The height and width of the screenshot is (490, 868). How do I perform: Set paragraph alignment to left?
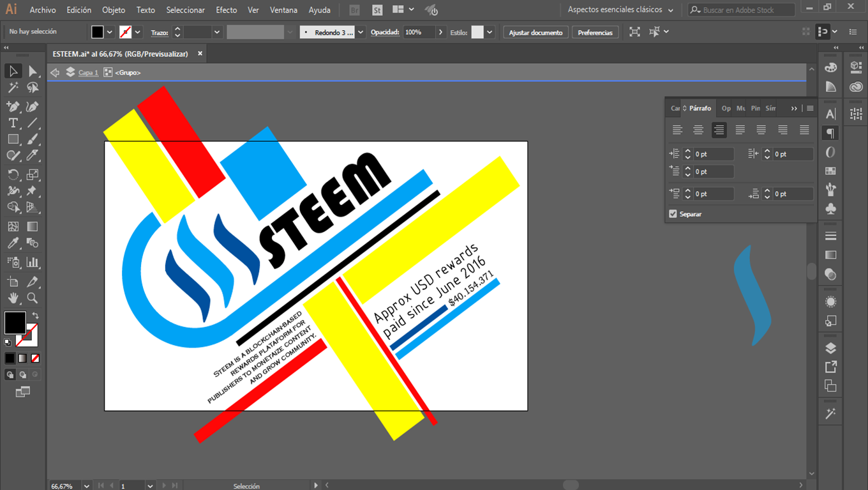678,130
